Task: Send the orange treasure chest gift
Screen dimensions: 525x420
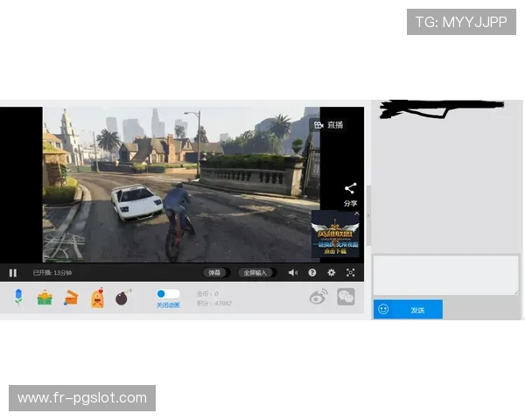Action: pos(71,297)
